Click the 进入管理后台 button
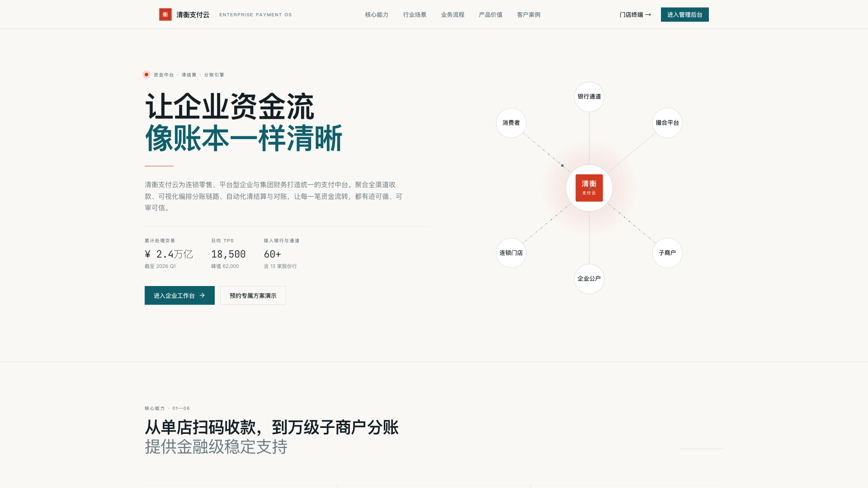Screen dimensions: 868x488 point(685,14)
